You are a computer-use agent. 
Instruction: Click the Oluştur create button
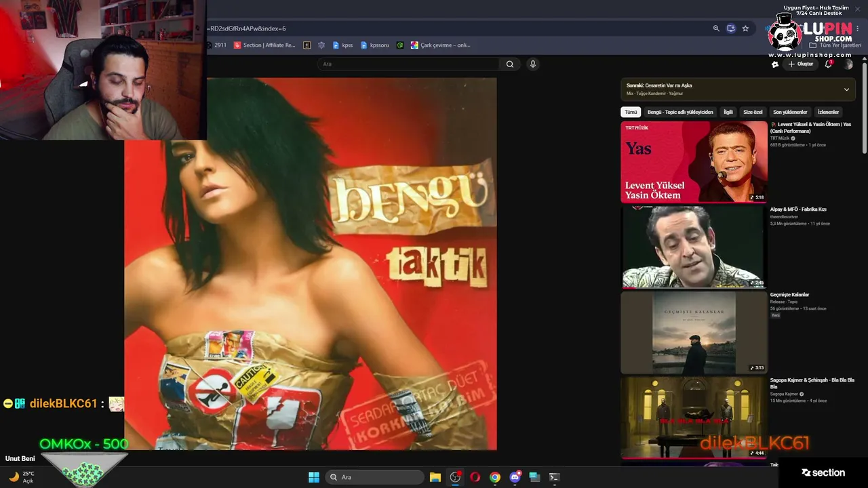(x=800, y=64)
